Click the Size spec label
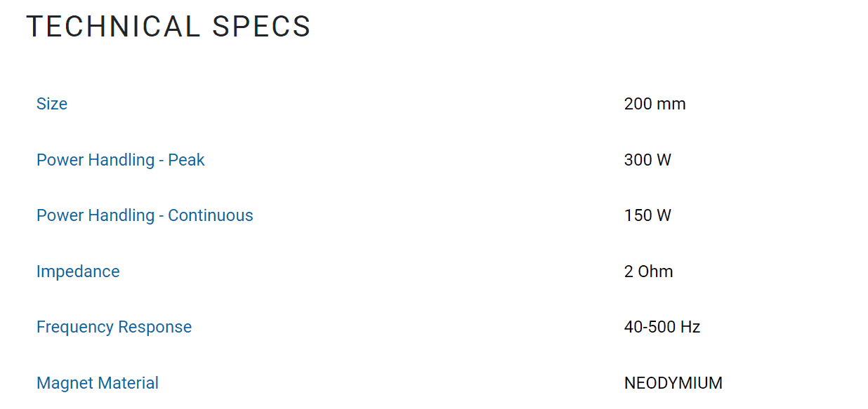The width and height of the screenshot is (868, 409). point(52,104)
